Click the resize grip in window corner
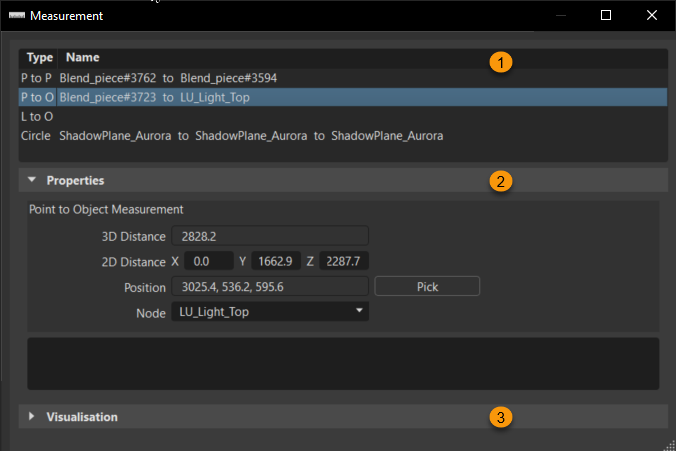Screen dimensions: 676x451 pyautogui.click(x=669, y=445)
